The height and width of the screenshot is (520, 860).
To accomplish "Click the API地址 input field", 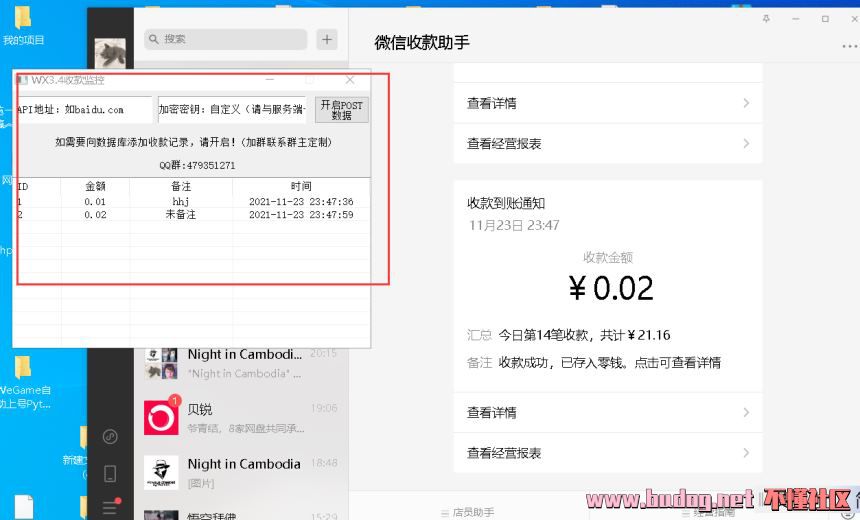I will tap(83, 110).
